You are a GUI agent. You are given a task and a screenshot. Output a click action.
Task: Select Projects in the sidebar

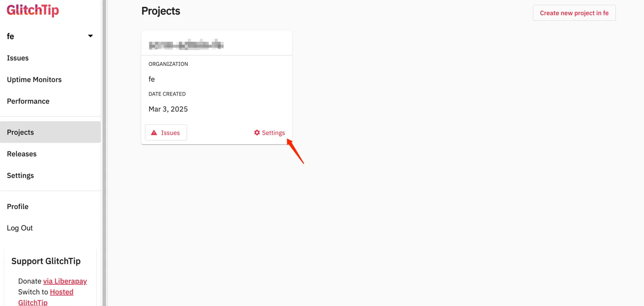click(50, 132)
